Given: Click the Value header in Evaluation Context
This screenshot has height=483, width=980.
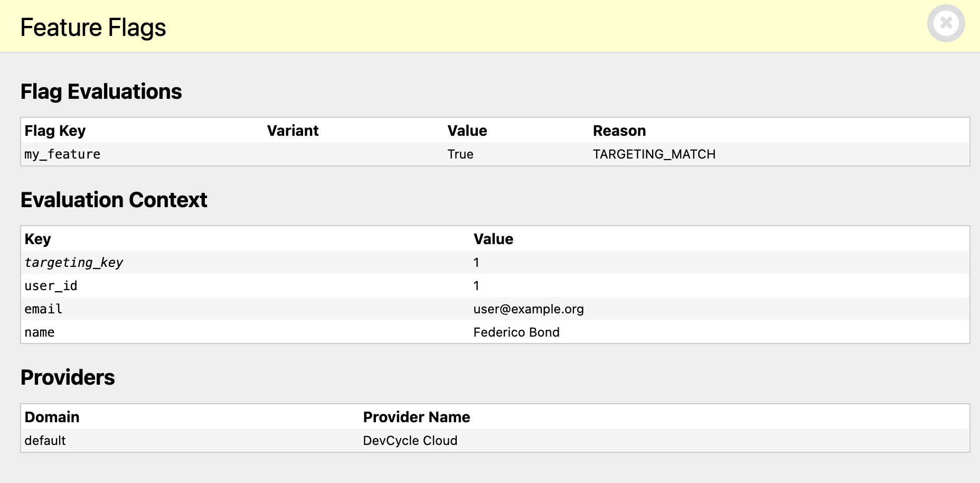Looking at the screenshot, I should (x=494, y=239).
